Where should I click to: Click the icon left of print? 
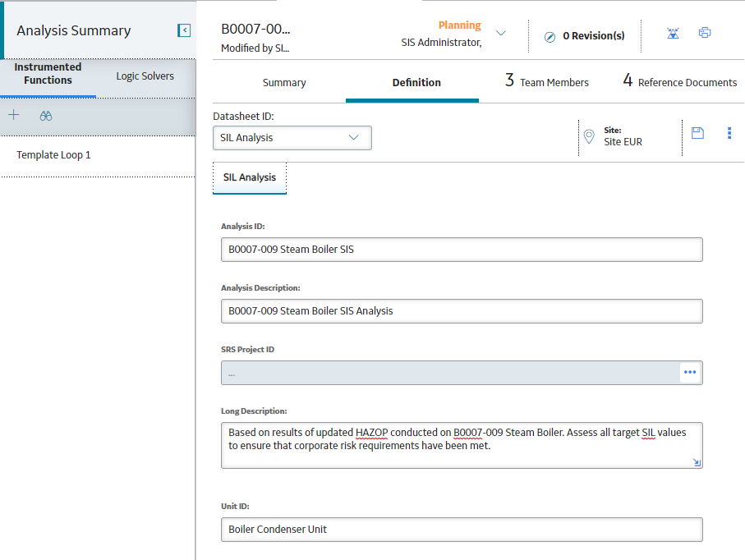pyautogui.click(x=673, y=33)
